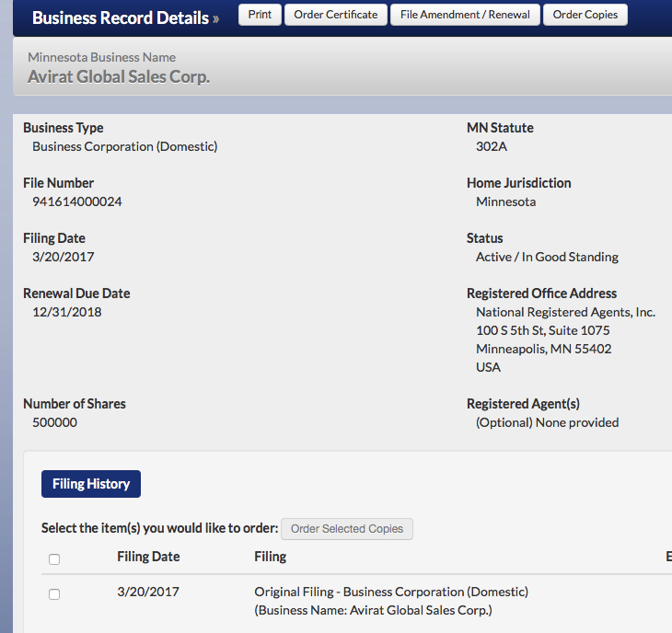Screen dimensions: 672x633
Task: Click the Filing column header
Action: click(x=270, y=557)
